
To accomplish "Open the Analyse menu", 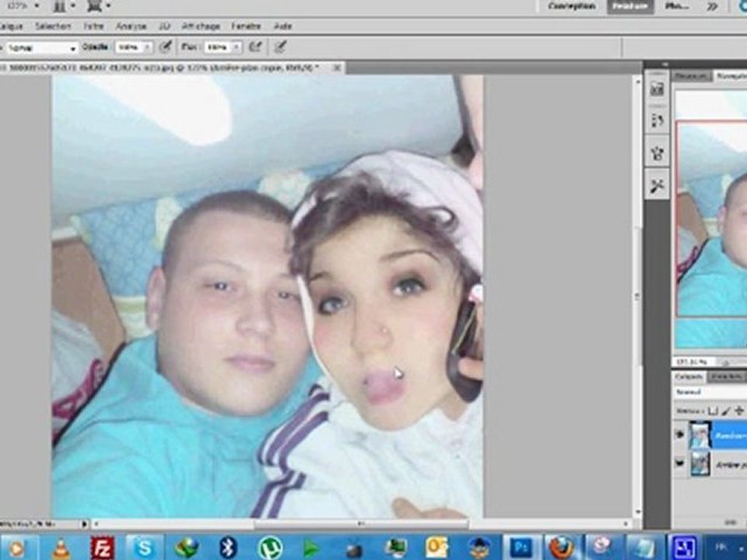I will point(131,26).
